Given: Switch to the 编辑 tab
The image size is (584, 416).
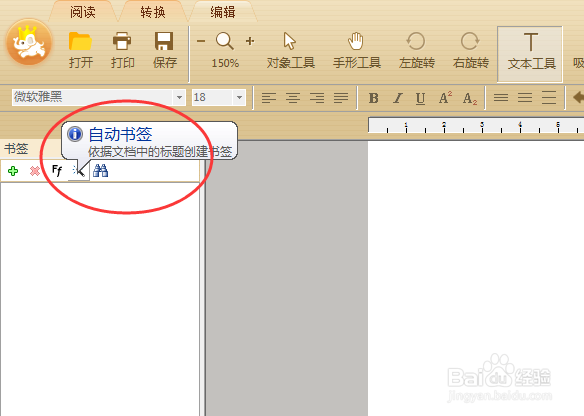Looking at the screenshot, I should 223,12.
